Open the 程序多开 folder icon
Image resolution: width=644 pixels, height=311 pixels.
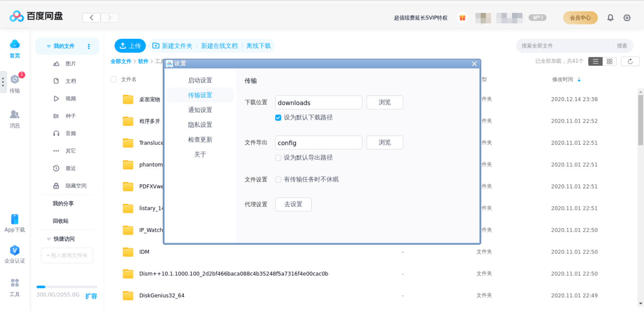(x=128, y=121)
